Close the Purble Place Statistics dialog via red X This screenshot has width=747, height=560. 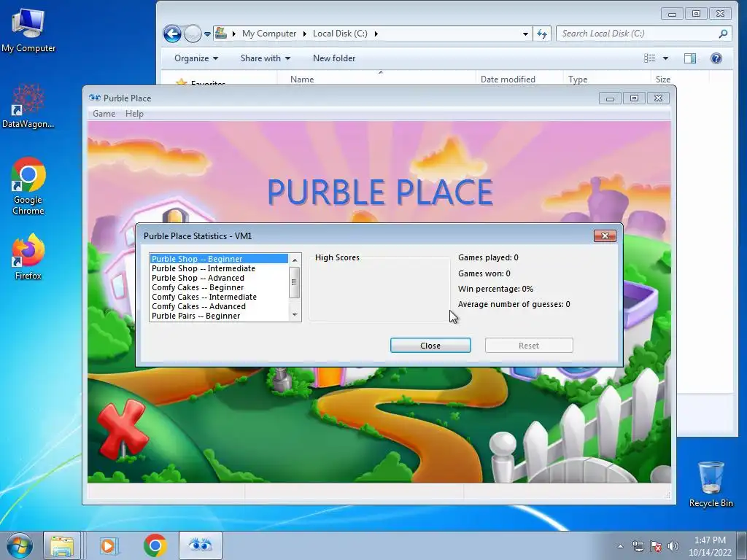click(x=605, y=236)
